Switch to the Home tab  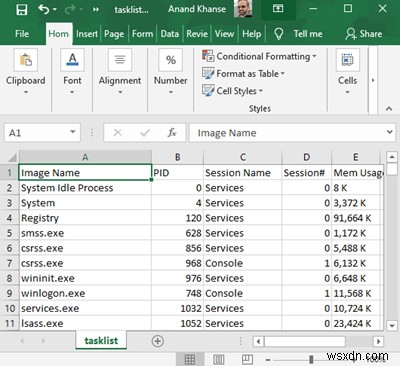(x=59, y=34)
